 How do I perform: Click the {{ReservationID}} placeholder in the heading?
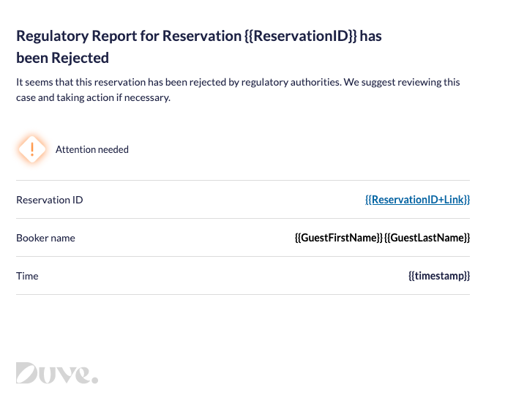(300, 36)
